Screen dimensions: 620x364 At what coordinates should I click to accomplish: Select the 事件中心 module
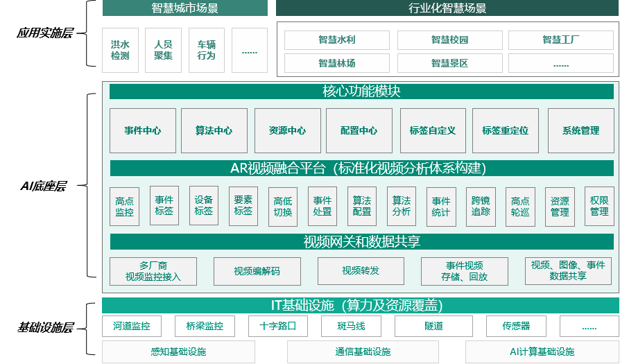point(143,131)
